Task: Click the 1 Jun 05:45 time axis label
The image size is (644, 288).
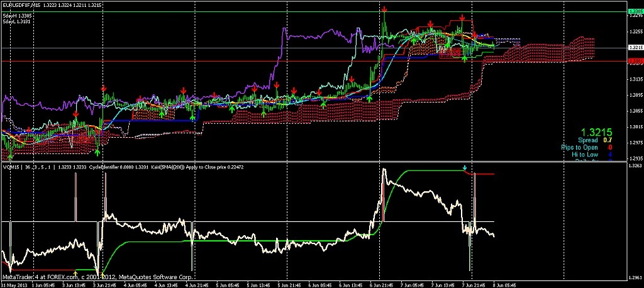Action: point(42,285)
